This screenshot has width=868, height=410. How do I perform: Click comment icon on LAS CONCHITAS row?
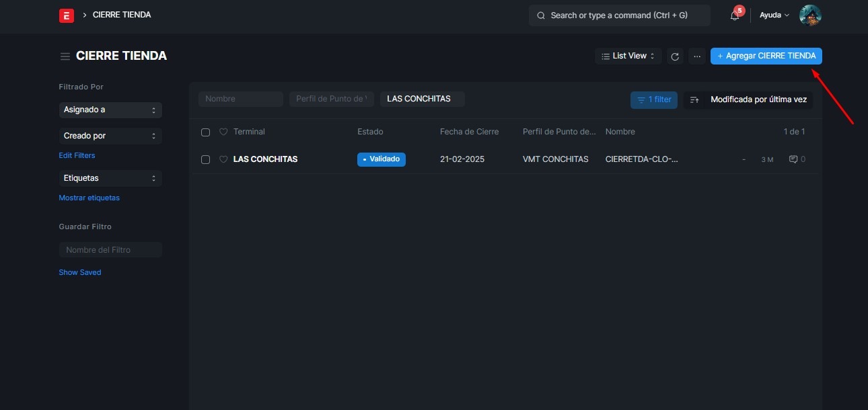(x=793, y=160)
